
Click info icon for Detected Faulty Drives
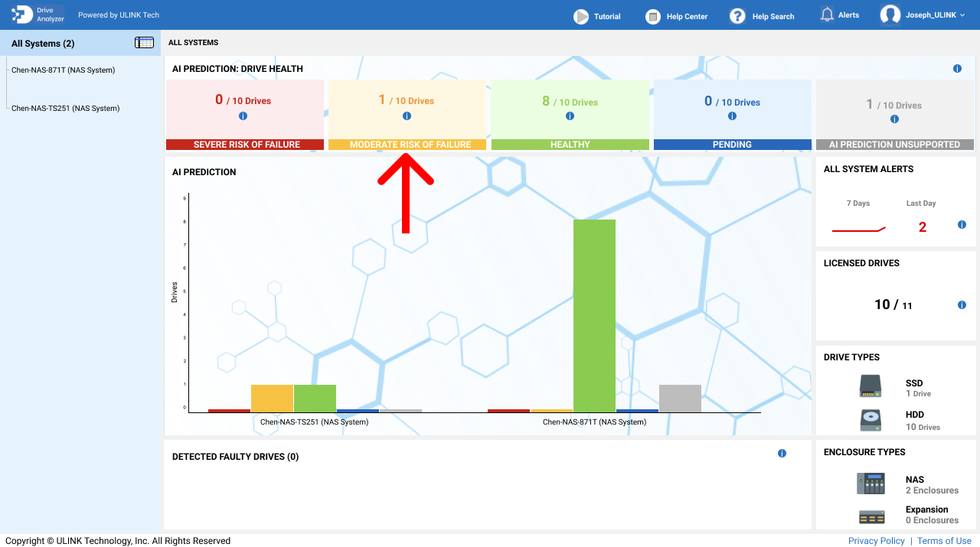tap(782, 454)
